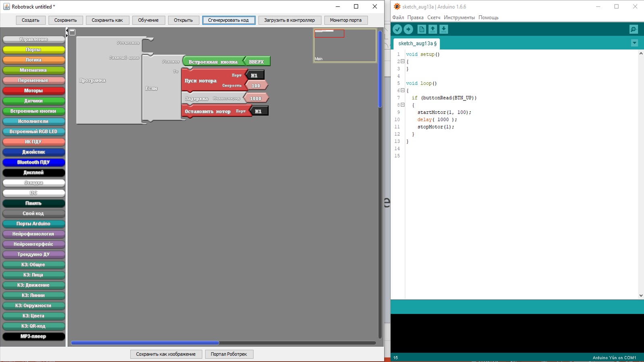Open Дисплей block category
The image size is (644, 362).
34,173
